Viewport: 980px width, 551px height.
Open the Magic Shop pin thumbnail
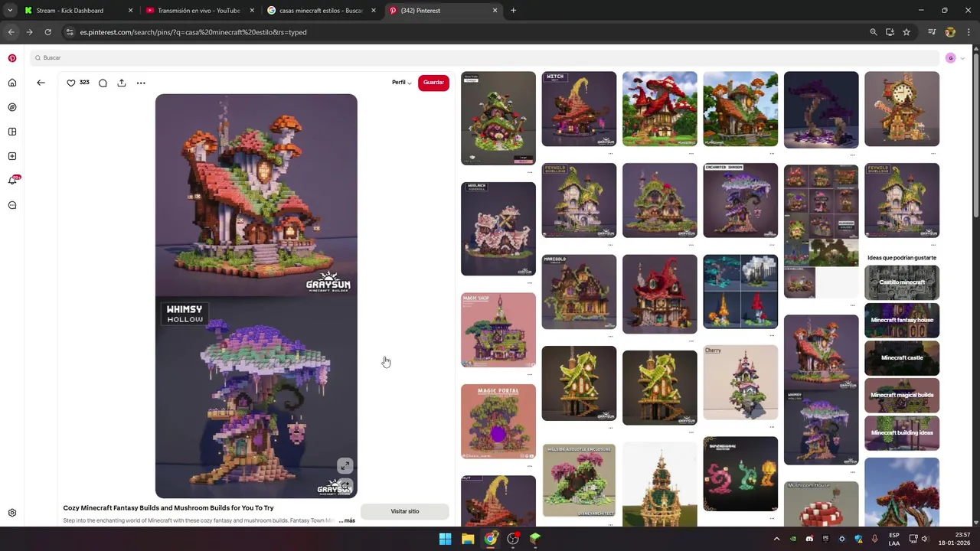point(498,330)
